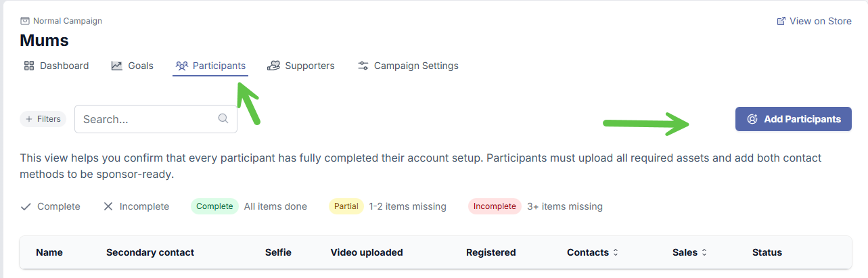Switch to the Supporters tab

click(x=309, y=66)
